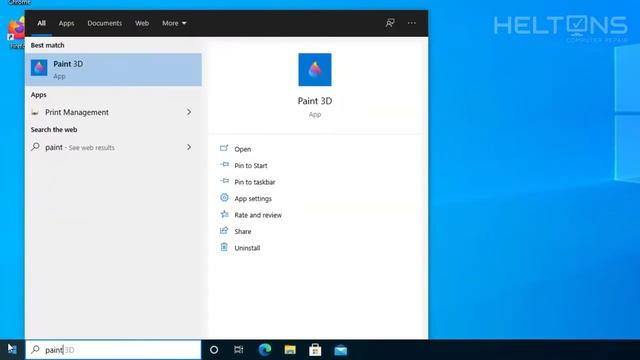
Task: Click the Share arrow icon
Action: 224,231
